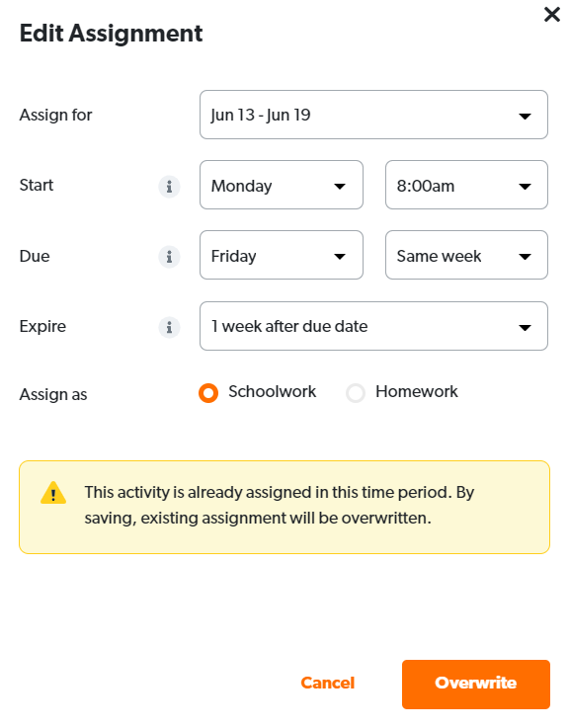Select the Homework radio button
The width and height of the screenshot is (569, 728).
click(x=356, y=393)
